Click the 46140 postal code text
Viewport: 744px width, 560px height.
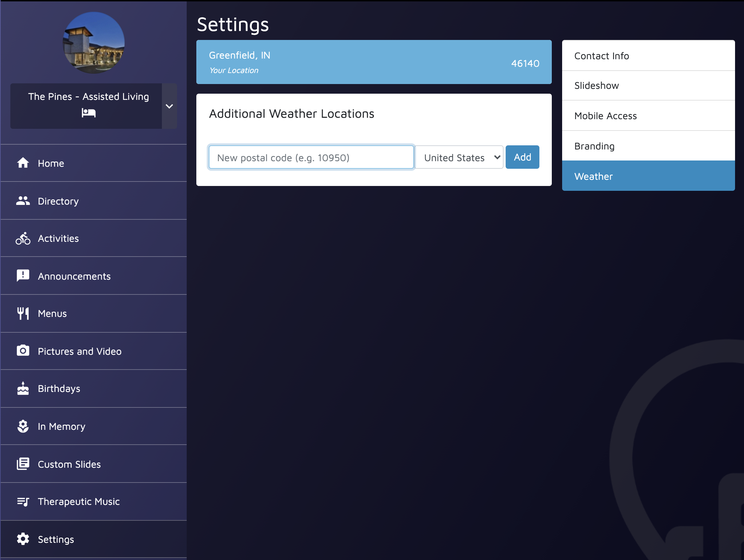pyautogui.click(x=525, y=63)
